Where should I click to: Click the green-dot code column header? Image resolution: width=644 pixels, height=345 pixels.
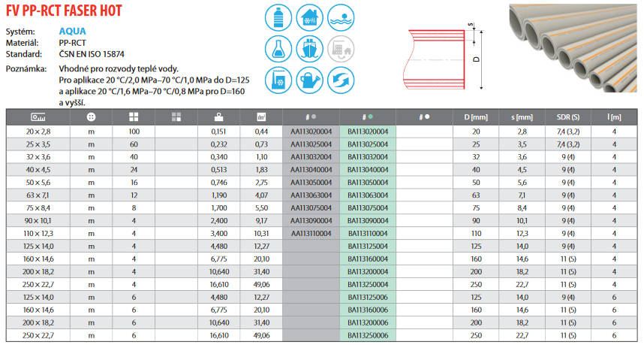368,117
